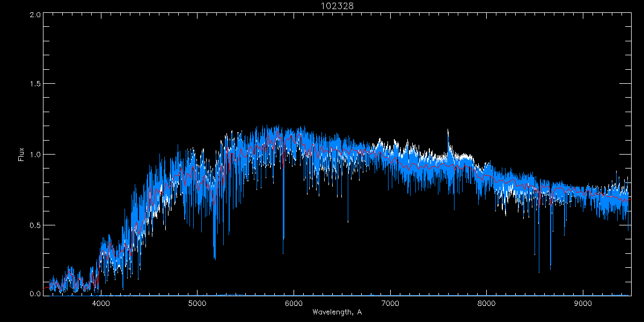Click the absorption line near 8660 Å
Screen dimensions: 644x322
551,266
